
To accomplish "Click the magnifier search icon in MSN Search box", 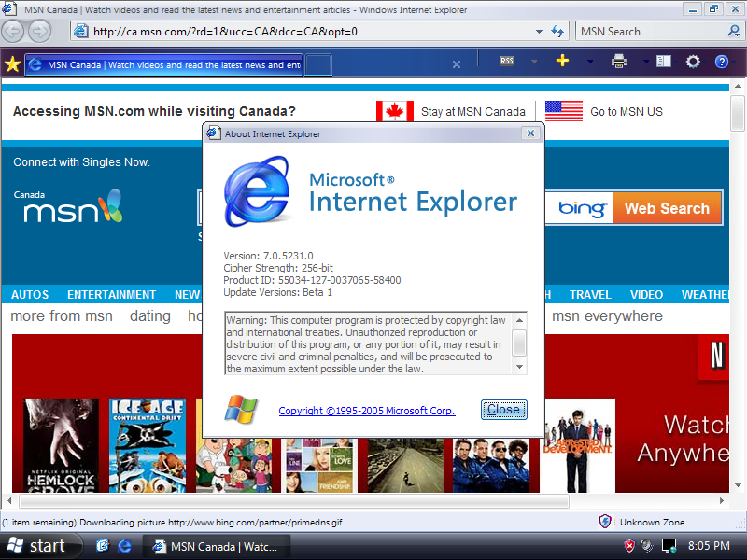I will (734, 32).
